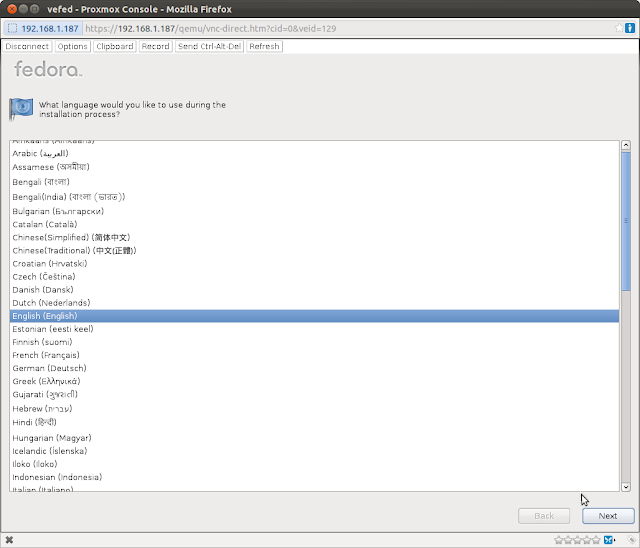Select Hungarian (Magyar)
This screenshot has height=548, width=640.
[x=314, y=438]
